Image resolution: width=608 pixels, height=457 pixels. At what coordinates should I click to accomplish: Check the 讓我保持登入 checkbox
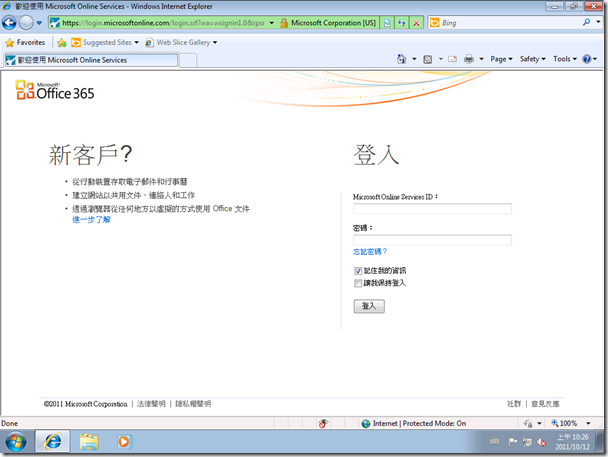[358, 283]
